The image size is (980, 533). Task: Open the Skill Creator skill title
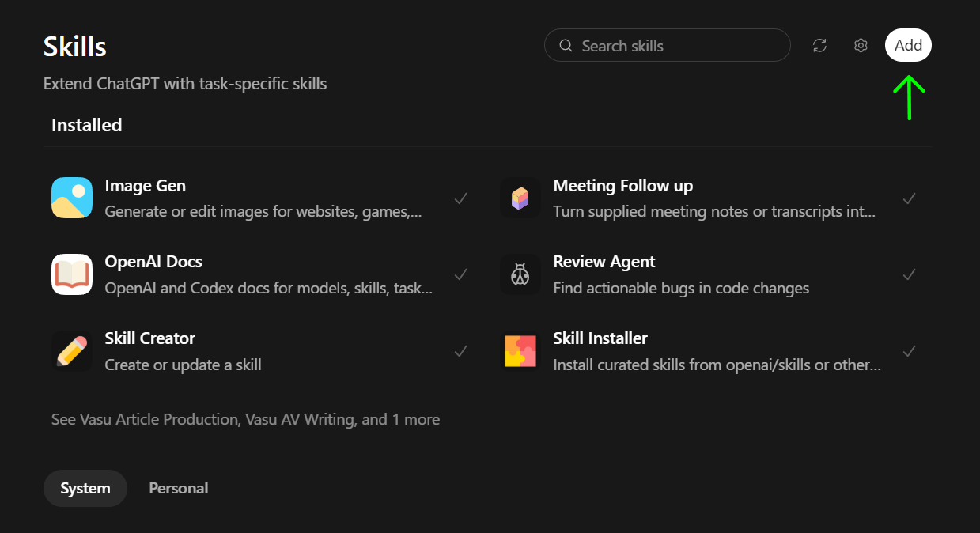[150, 338]
